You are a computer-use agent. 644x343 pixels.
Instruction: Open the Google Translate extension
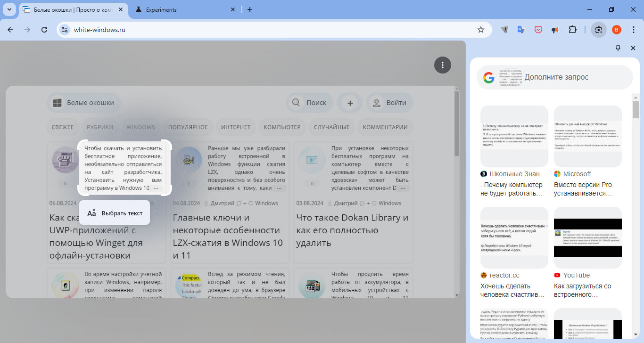(x=521, y=30)
